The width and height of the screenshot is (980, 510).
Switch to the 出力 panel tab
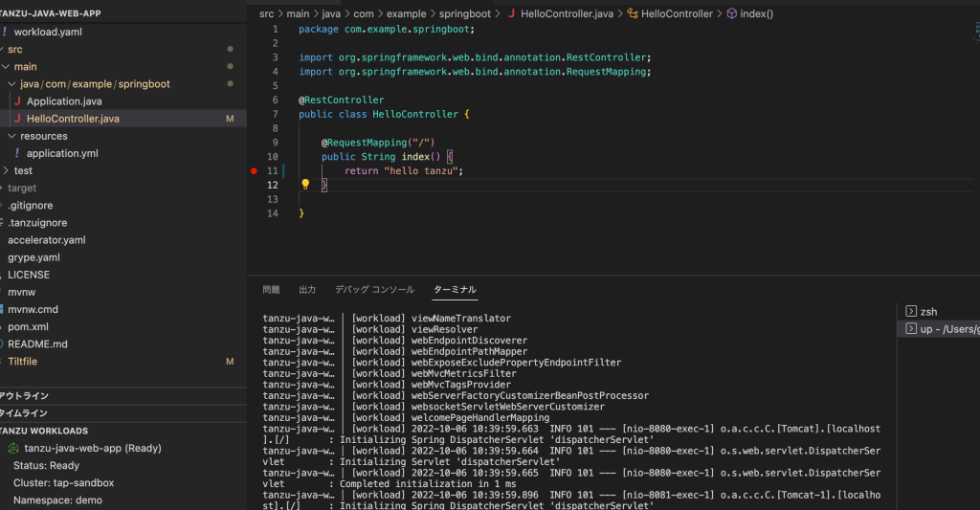coord(307,289)
